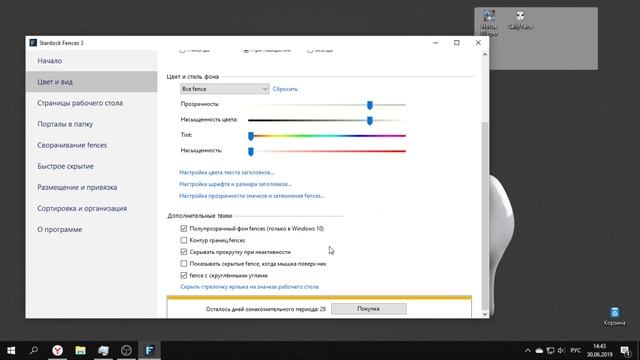
Task: Adjust the Прозрачность slider
Action: pos(369,105)
